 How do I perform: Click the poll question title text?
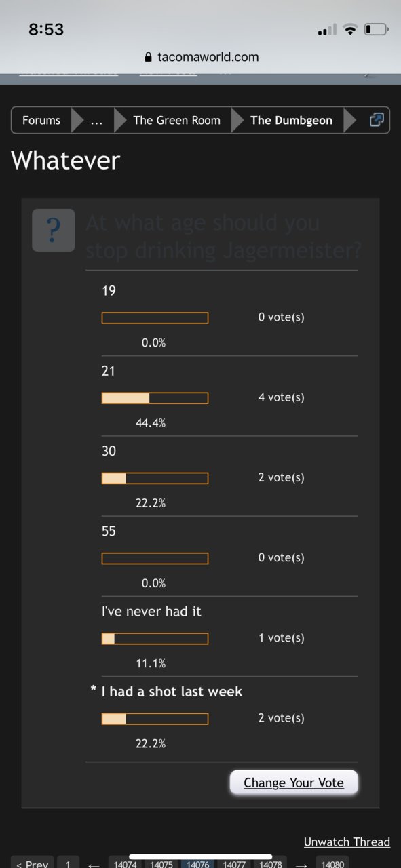(223, 236)
